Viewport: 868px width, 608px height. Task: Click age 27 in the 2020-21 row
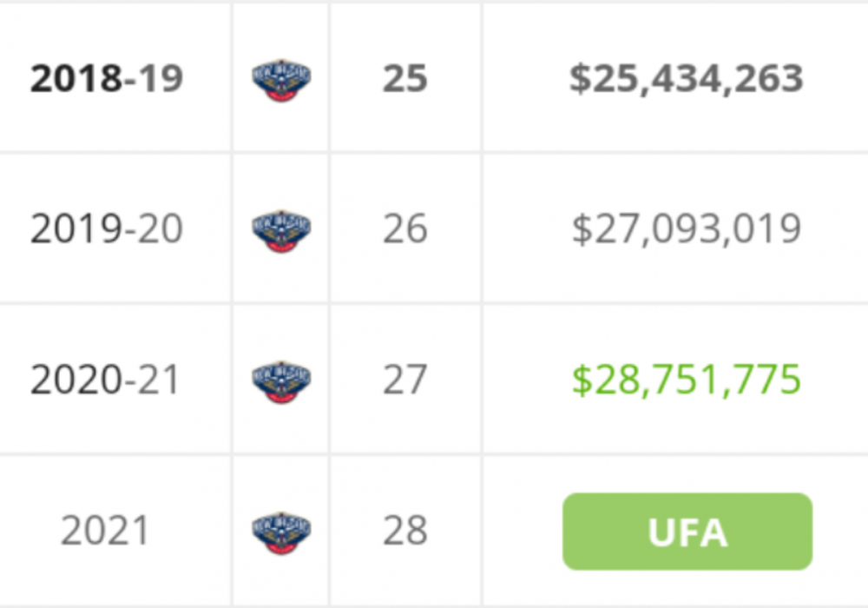(404, 380)
